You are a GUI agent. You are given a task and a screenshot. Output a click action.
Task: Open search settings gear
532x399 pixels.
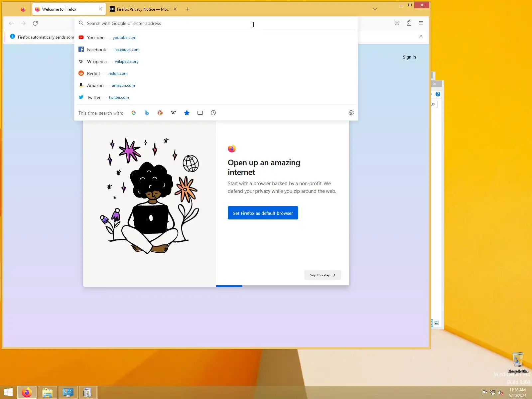[351, 113]
